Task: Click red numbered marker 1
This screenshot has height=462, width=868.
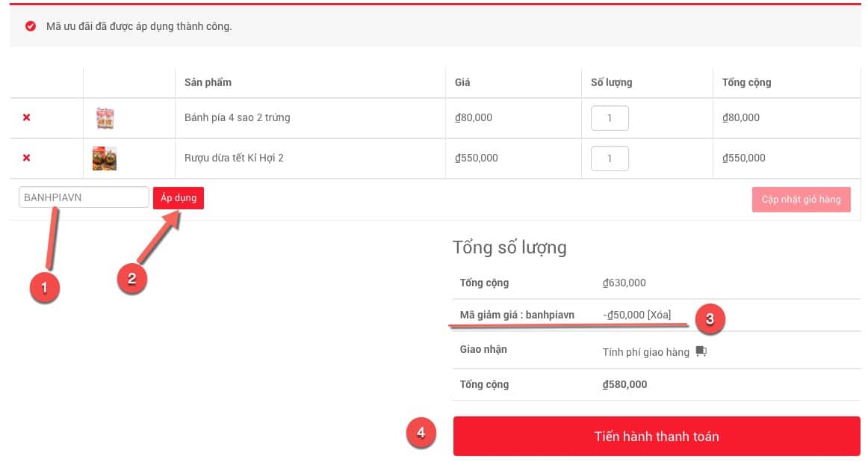Action: (44, 286)
